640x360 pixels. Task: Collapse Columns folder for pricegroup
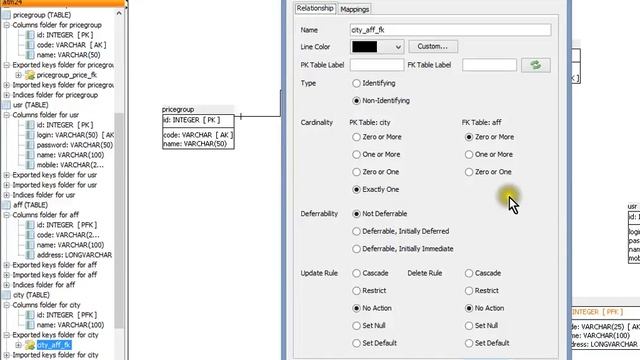pyautogui.click(x=7, y=25)
